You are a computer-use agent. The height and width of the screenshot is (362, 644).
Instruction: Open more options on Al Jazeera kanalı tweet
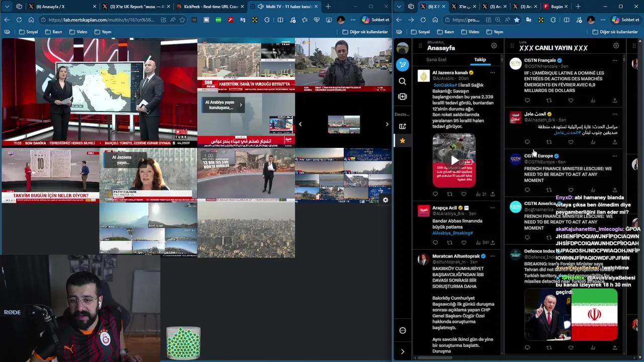(x=493, y=72)
